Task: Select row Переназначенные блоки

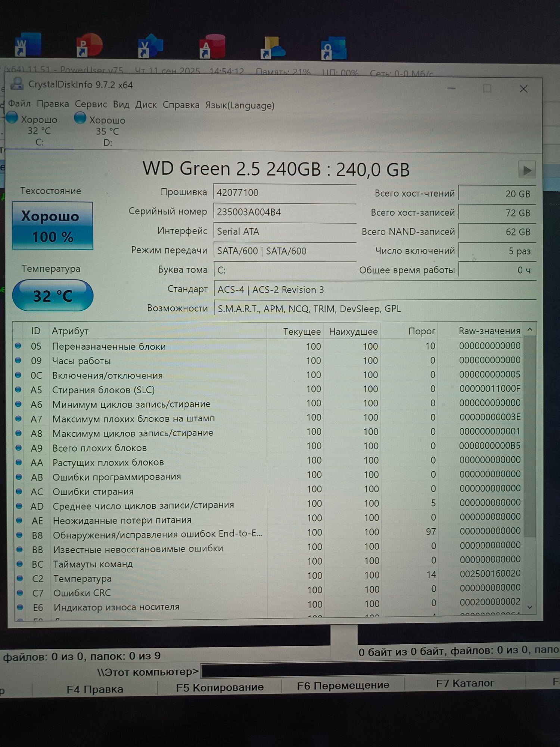Action: 268,346
